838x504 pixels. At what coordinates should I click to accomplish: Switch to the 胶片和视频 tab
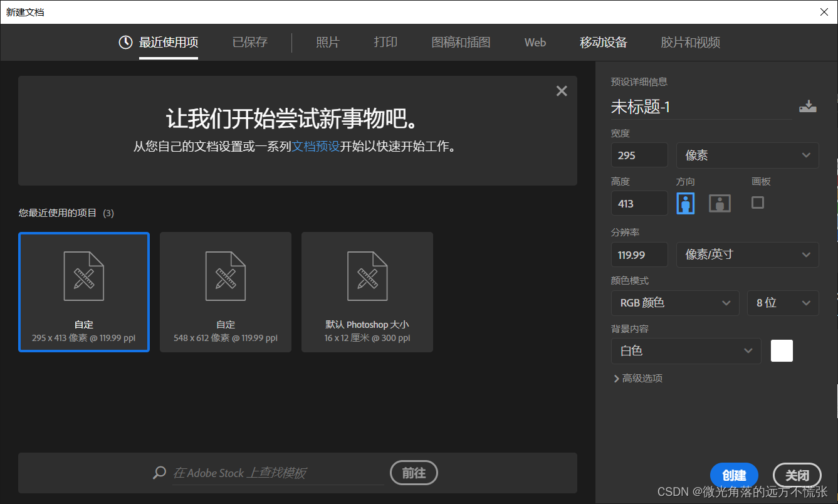689,42
